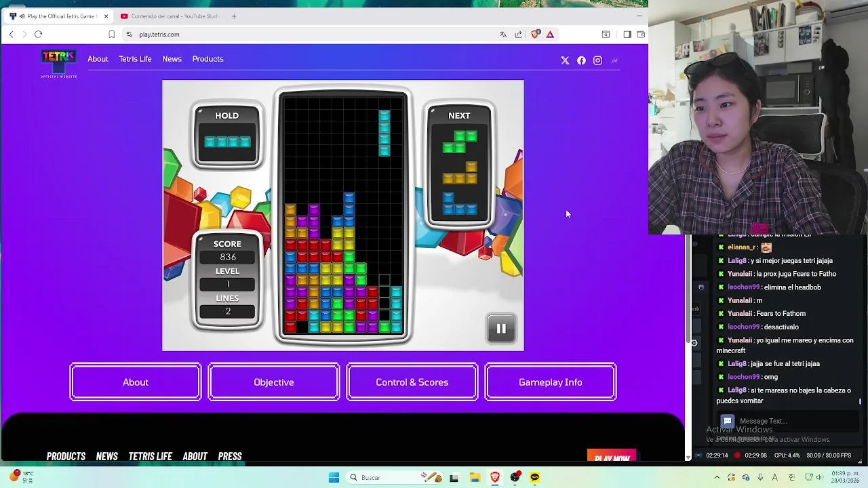Bookmark this page

tap(112, 34)
